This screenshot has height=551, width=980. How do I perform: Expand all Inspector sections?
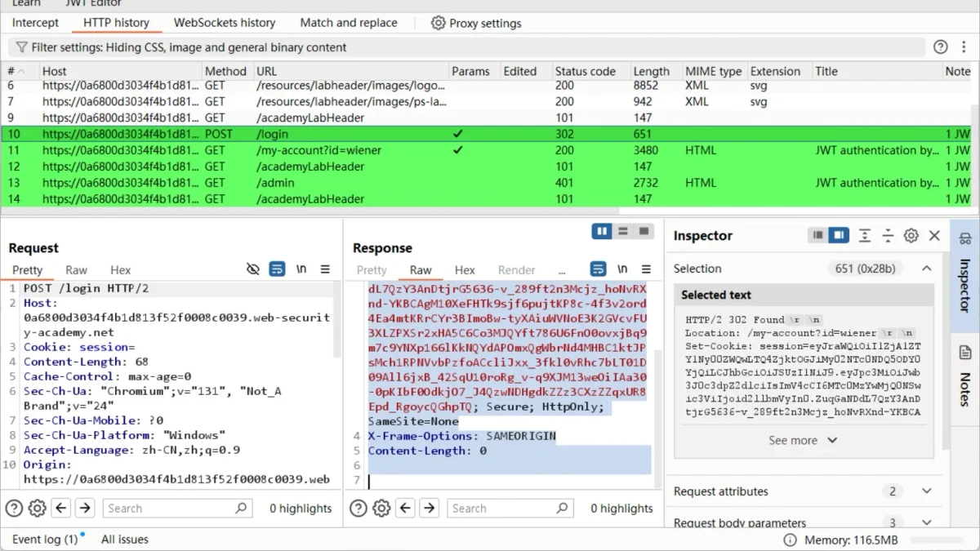(x=865, y=236)
